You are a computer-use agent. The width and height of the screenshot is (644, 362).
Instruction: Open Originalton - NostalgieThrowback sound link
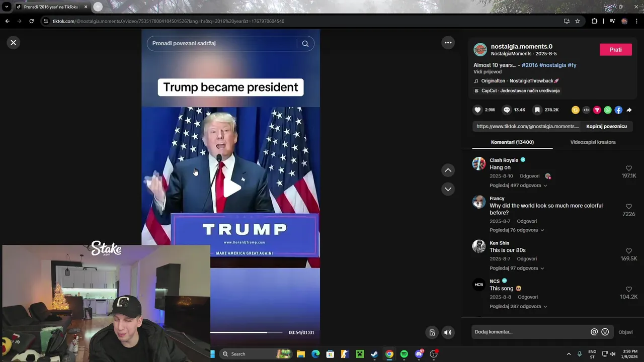[x=520, y=81]
